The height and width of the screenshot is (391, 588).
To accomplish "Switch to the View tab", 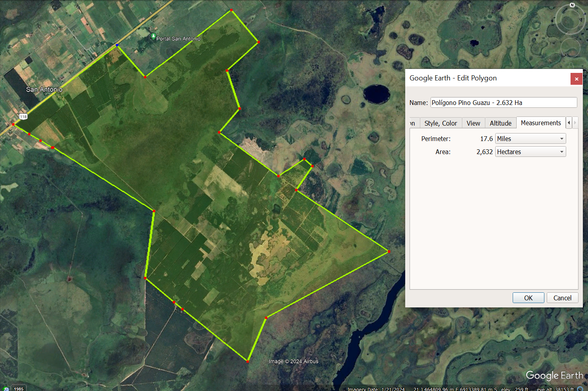I will tap(473, 123).
